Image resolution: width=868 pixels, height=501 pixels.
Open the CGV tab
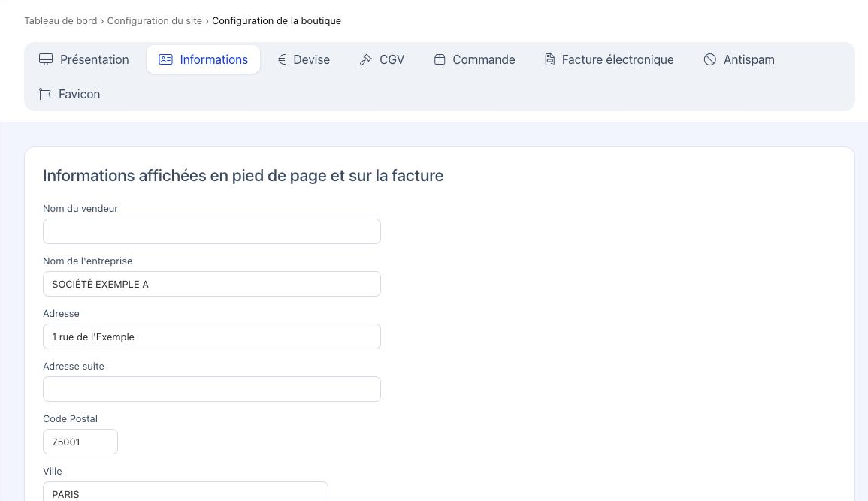(382, 60)
